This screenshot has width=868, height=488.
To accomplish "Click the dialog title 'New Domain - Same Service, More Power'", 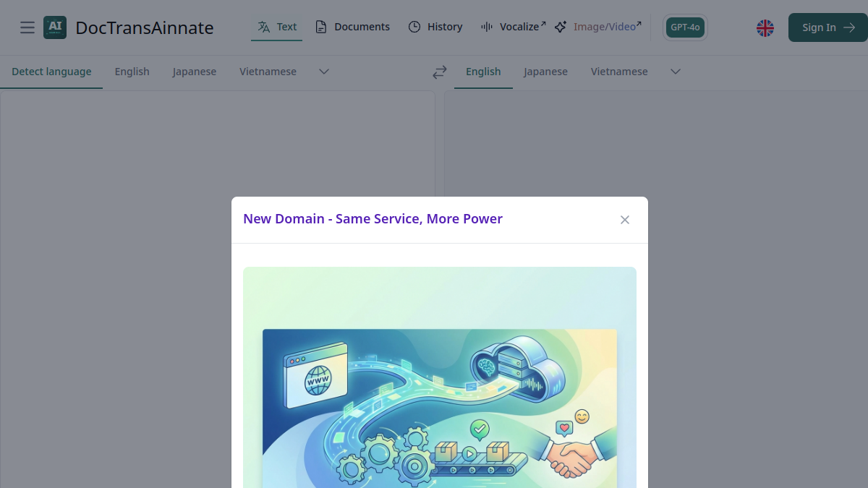I will point(373,219).
